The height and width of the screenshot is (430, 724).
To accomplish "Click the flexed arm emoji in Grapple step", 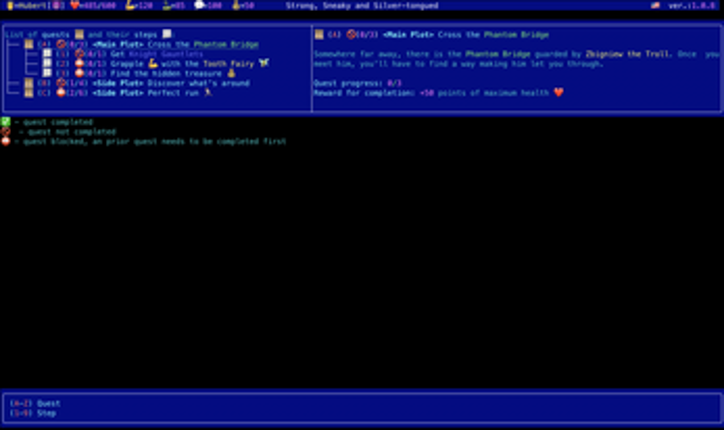I will [153, 64].
